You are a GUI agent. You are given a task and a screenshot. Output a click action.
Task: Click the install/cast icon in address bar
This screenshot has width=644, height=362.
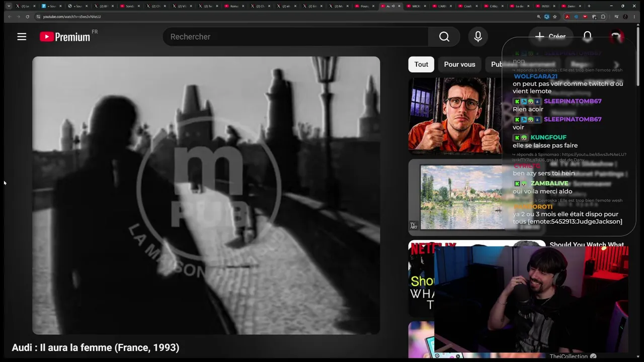pyautogui.click(x=547, y=17)
